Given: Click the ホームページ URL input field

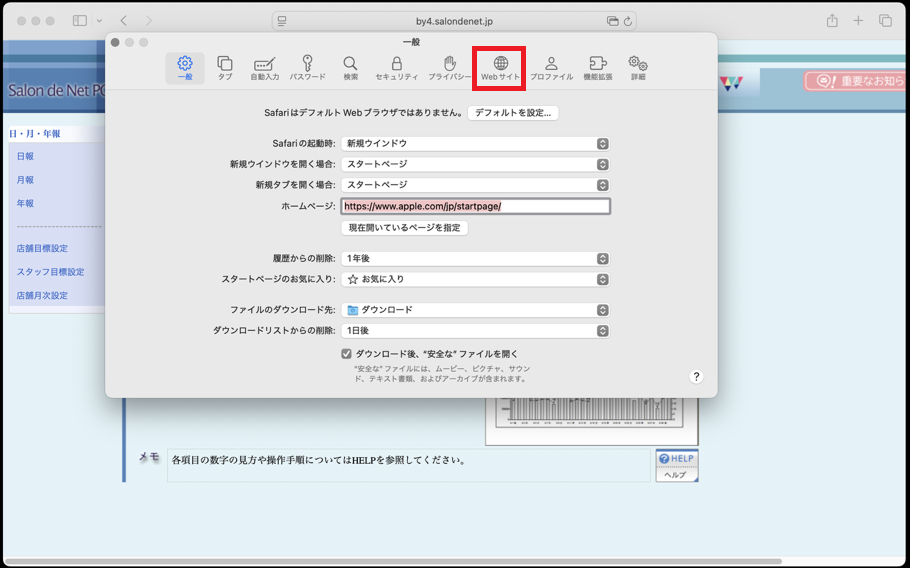Looking at the screenshot, I should pyautogui.click(x=475, y=207).
